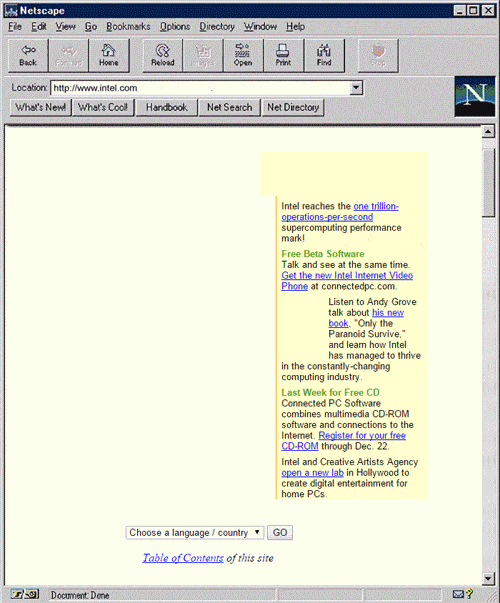This screenshot has width=500, height=603.
Task: Click the vertical scrollbar up arrow
Action: [488, 132]
